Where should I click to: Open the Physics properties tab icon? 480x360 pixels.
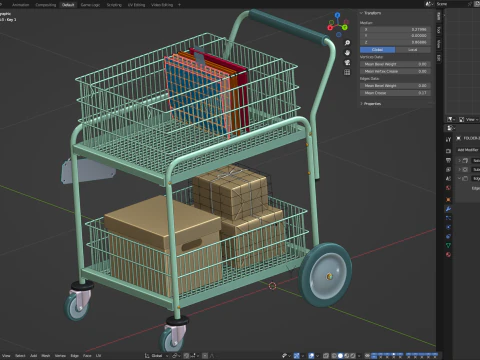tap(448, 227)
